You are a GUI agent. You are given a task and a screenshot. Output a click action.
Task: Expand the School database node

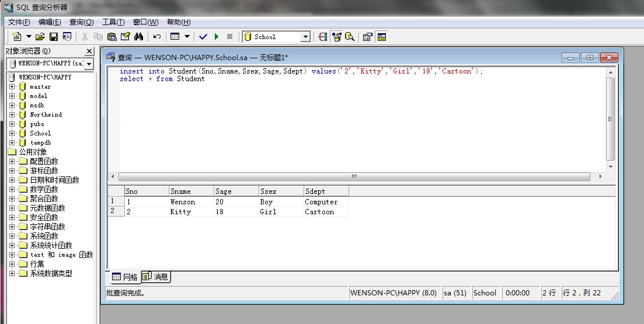(x=12, y=133)
